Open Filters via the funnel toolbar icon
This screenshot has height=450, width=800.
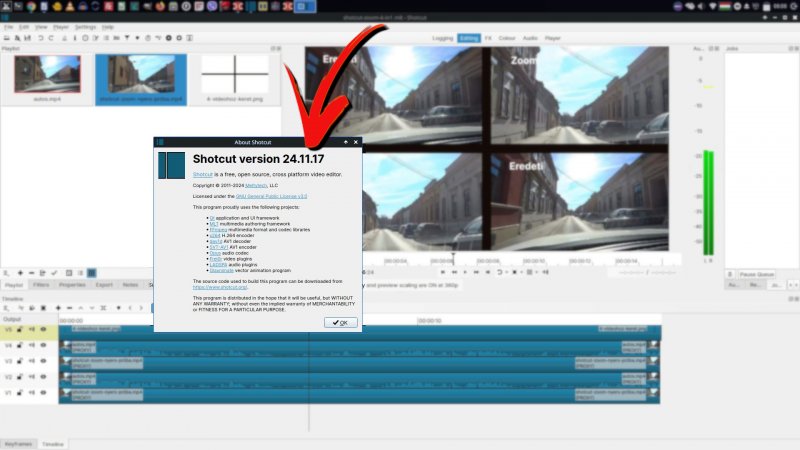point(127,38)
